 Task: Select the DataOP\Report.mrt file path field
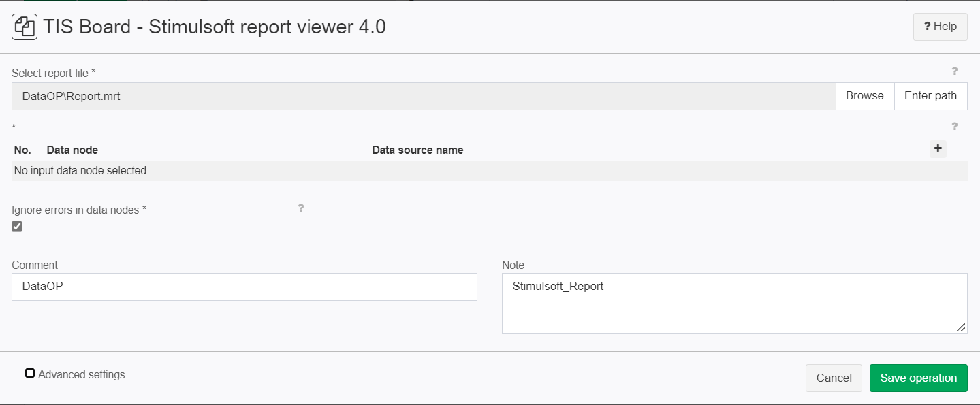pos(424,96)
